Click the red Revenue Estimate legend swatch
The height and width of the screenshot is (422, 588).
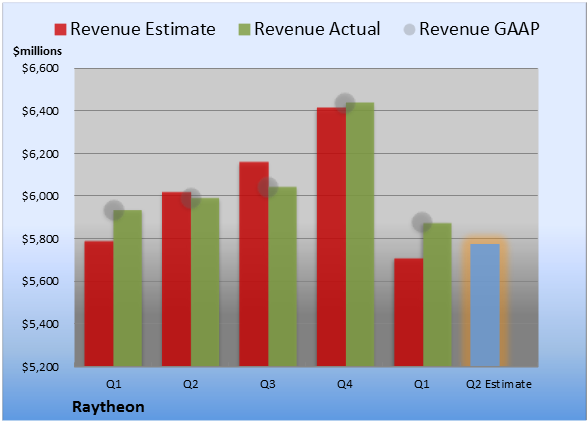[60, 29]
